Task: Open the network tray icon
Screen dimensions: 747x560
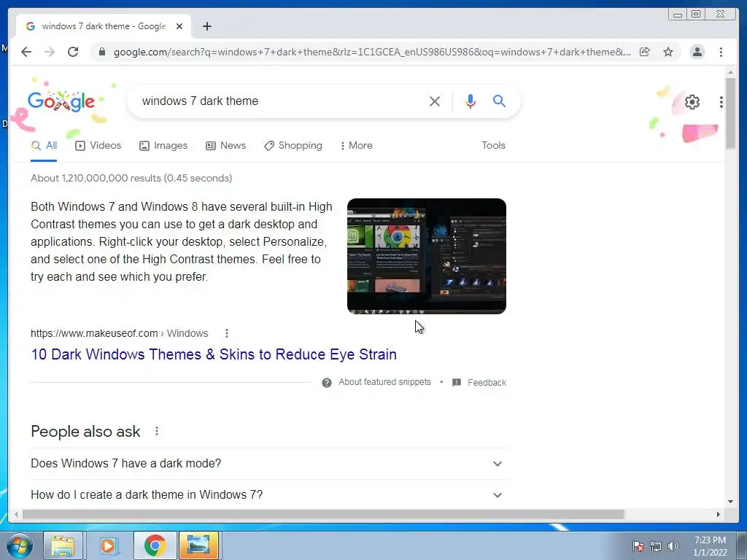Action: tap(656, 546)
